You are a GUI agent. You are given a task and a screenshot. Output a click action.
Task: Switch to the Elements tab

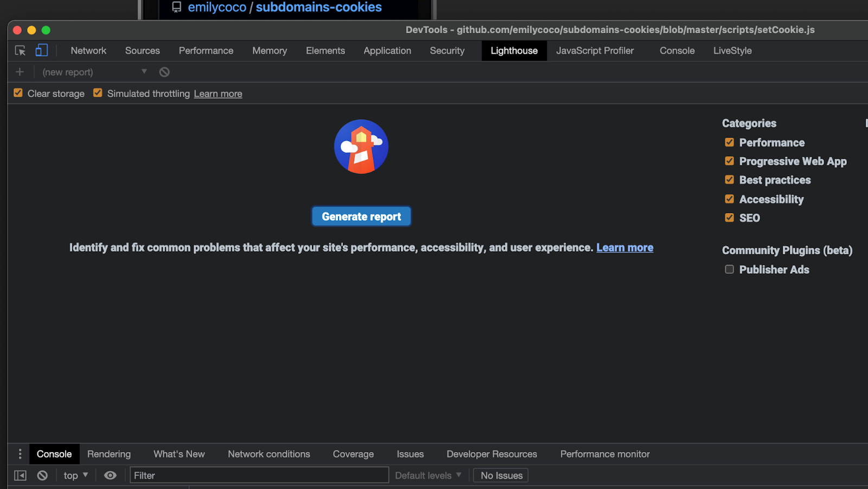click(x=325, y=50)
